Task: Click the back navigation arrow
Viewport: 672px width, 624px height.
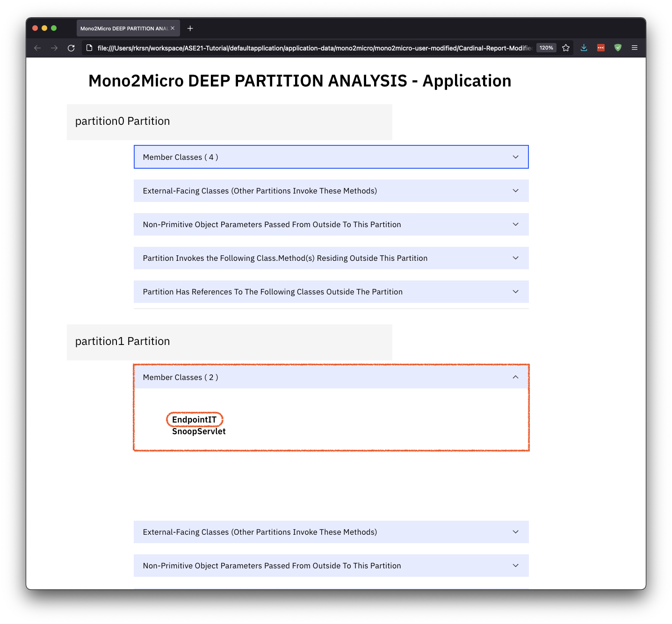Action: coord(37,48)
